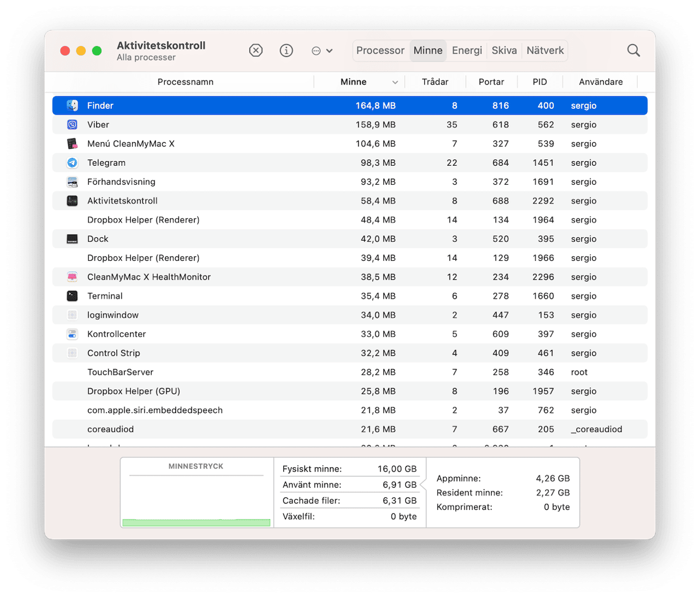The width and height of the screenshot is (700, 598).
Task: Click the Komprimerat value 0 byte
Action: click(x=557, y=506)
